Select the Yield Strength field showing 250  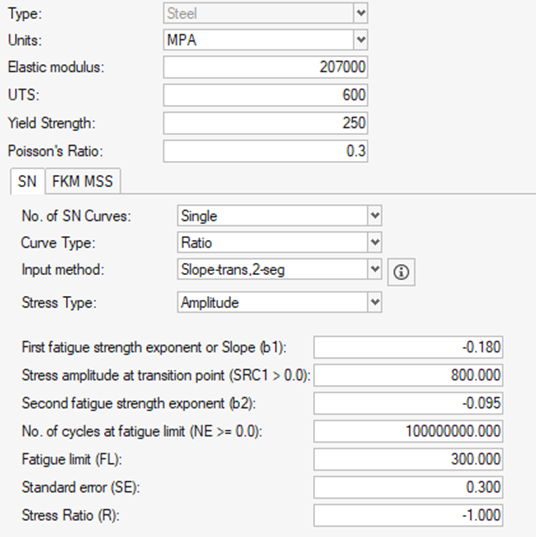[x=265, y=123]
